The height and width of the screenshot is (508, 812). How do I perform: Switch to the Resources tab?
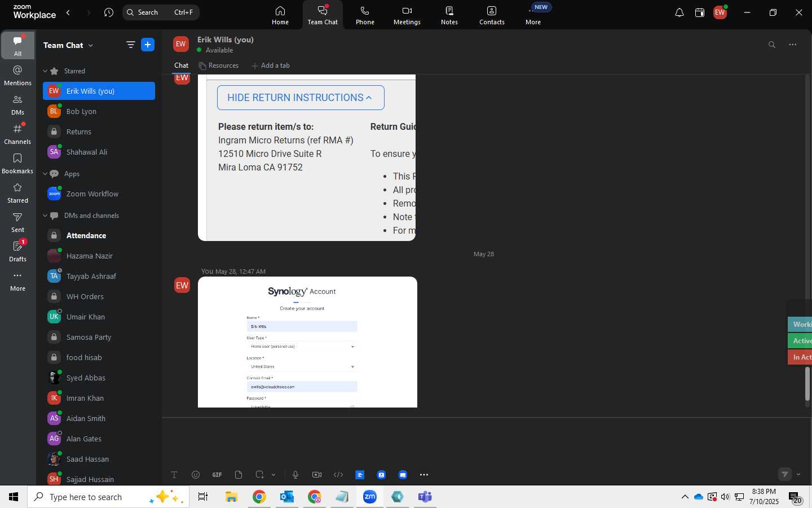point(218,65)
